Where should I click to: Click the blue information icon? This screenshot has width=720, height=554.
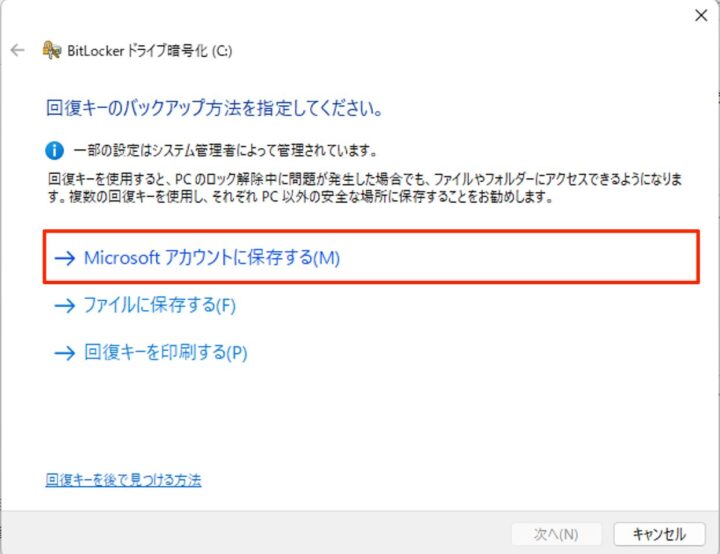coord(54,150)
